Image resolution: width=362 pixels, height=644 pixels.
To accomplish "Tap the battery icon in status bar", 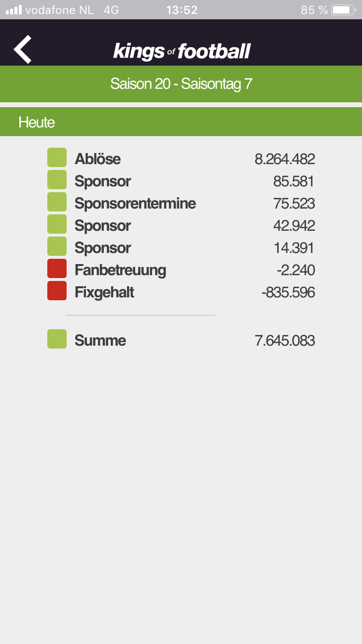I will pyautogui.click(x=344, y=10).
